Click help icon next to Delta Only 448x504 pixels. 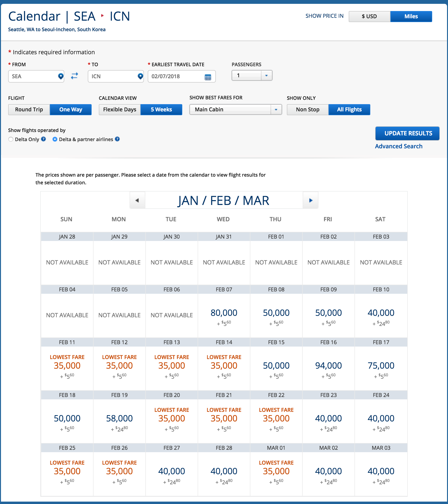pyautogui.click(x=44, y=139)
